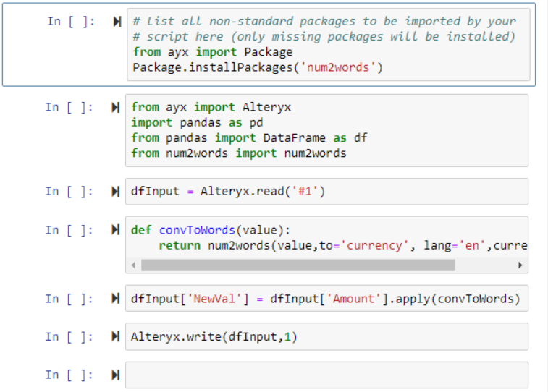Select the In [ ] prompt of first cell

tap(71, 22)
